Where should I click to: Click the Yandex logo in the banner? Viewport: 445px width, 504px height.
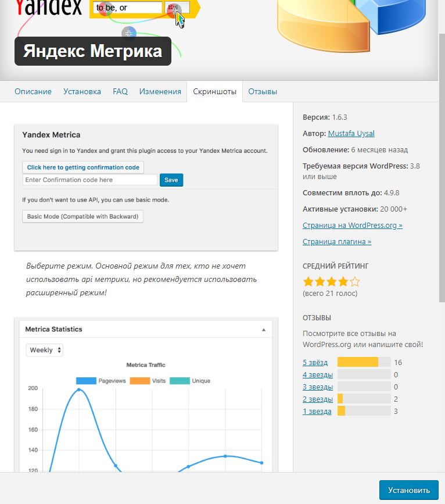tap(49, 8)
